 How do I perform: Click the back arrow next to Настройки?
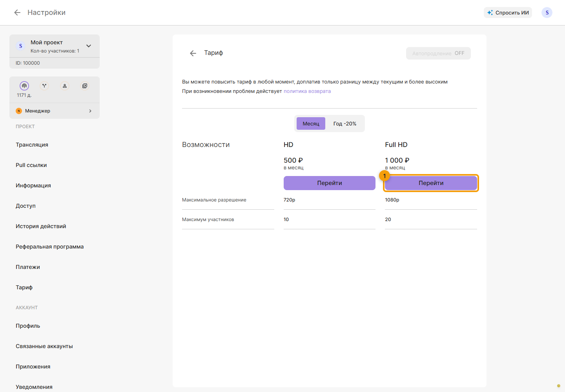(x=17, y=13)
